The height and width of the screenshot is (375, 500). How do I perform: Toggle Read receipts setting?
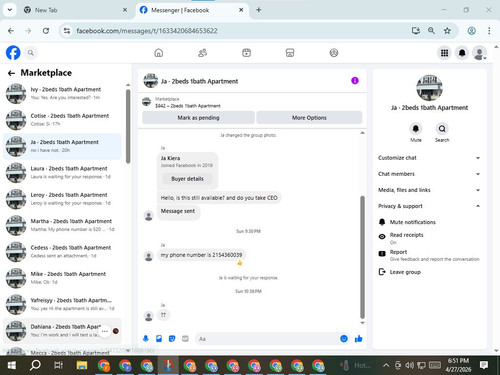pyautogui.click(x=430, y=238)
